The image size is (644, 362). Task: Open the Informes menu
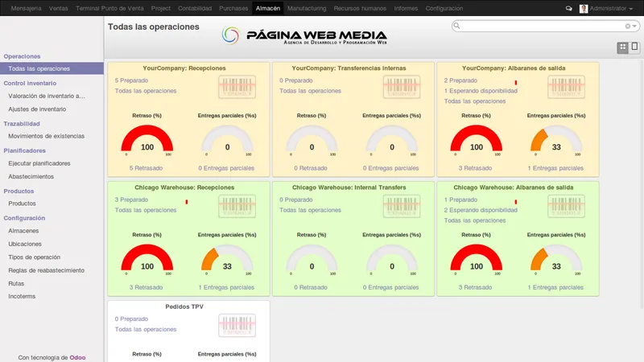406,8
